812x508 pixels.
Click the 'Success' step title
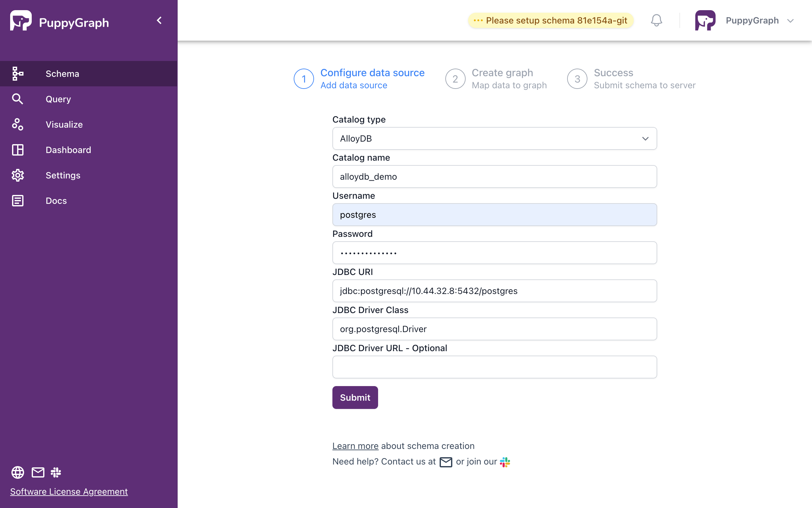(x=613, y=73)
